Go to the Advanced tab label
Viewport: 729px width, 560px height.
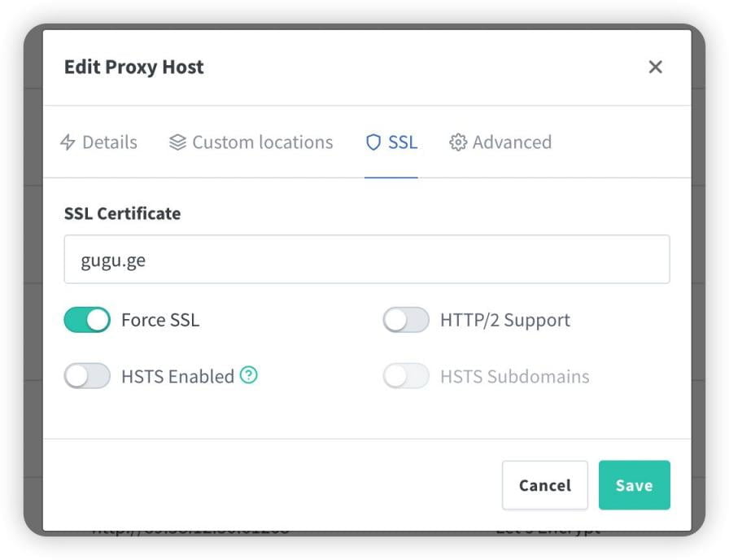512,142
